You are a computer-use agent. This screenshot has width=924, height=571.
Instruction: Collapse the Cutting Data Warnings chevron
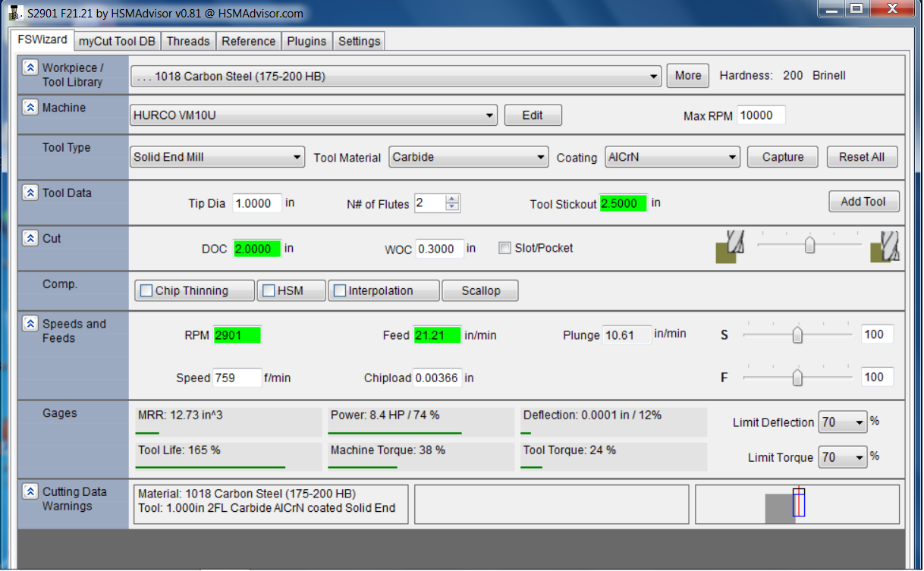(x=30, y=491)
